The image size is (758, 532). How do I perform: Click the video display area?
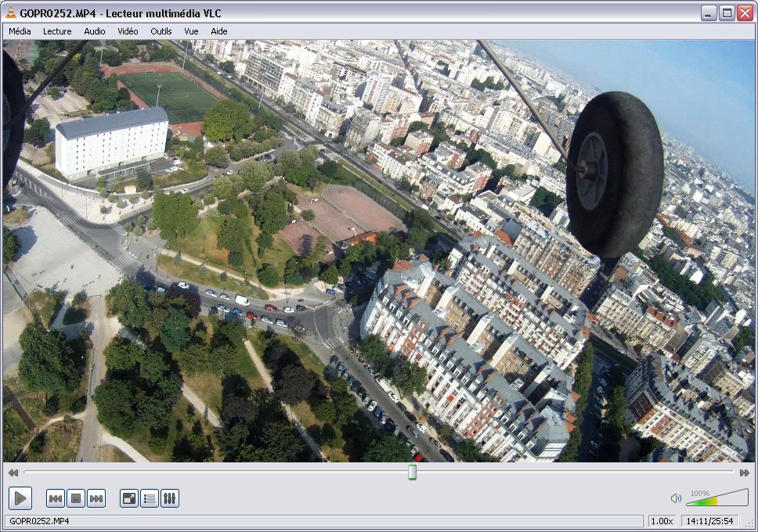click(378, 251)
